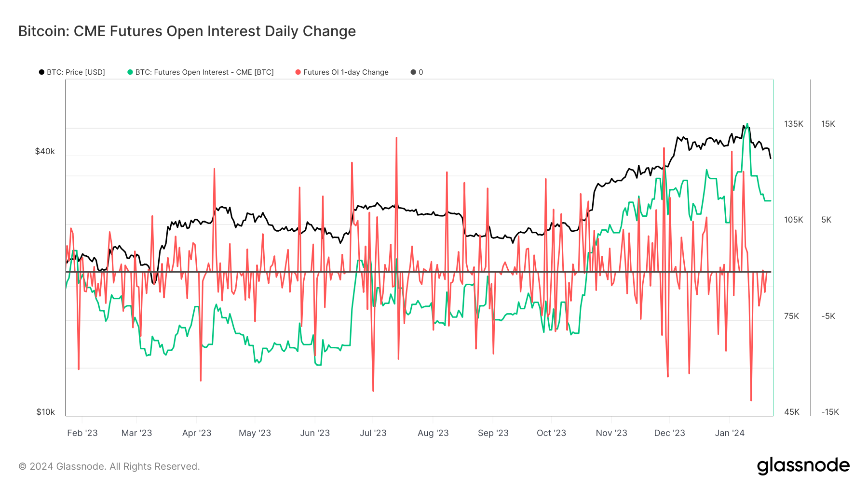Click the chart title text
This screenshot has width=868, height=488.
[187, 31]
